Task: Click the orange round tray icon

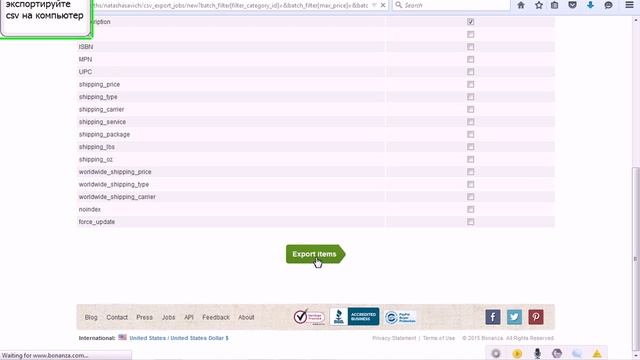Action: (x=517, y=353)
